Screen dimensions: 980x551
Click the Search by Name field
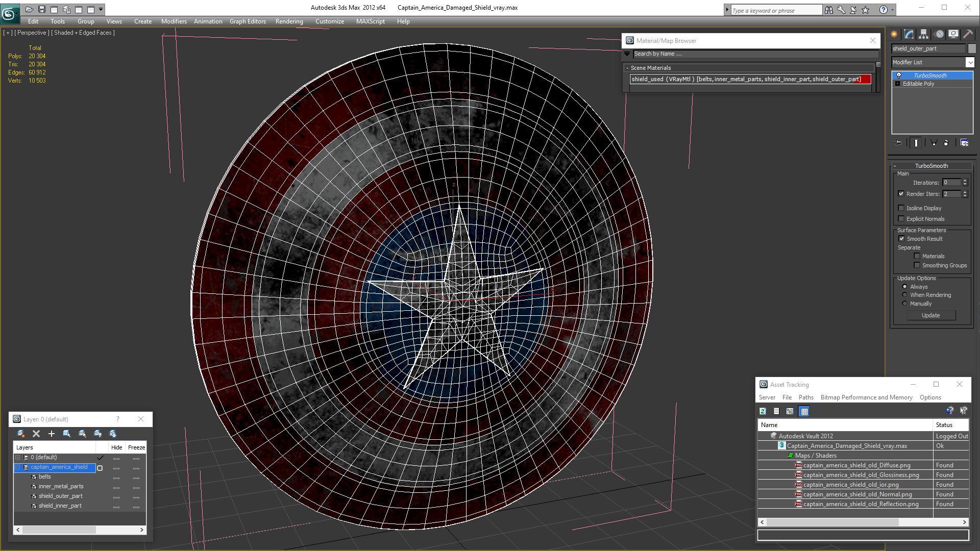pos(755,54)
